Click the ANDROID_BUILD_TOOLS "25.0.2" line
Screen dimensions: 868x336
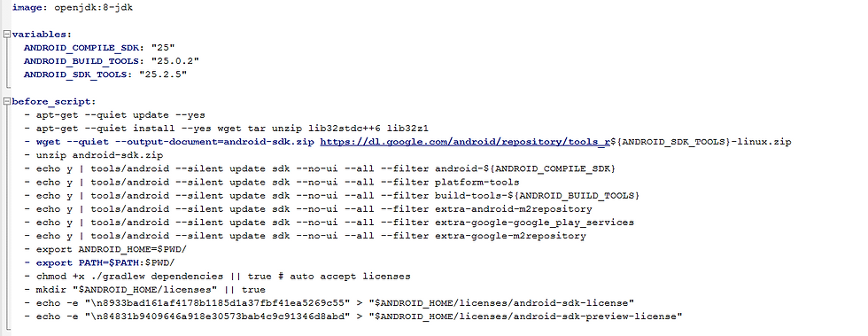tap(112, 61)
